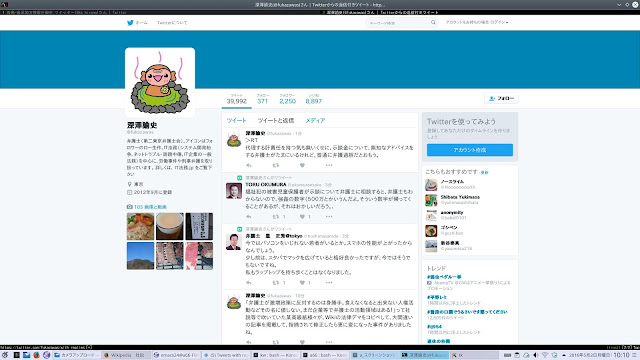This screenshot has width=640, height=360.
Task: Click TORU OKUMURA's avatar photo
Action: pyautogui.click(x=234, y=191)
